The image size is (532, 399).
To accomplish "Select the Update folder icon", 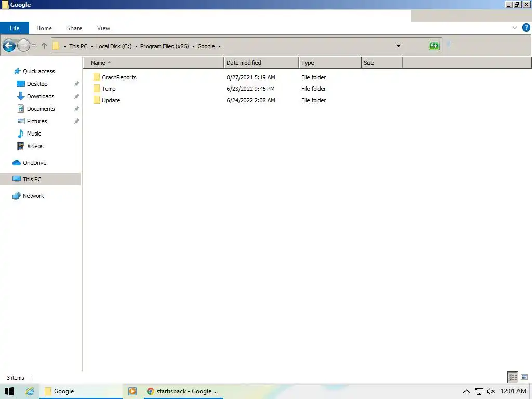I will point(97,100).
